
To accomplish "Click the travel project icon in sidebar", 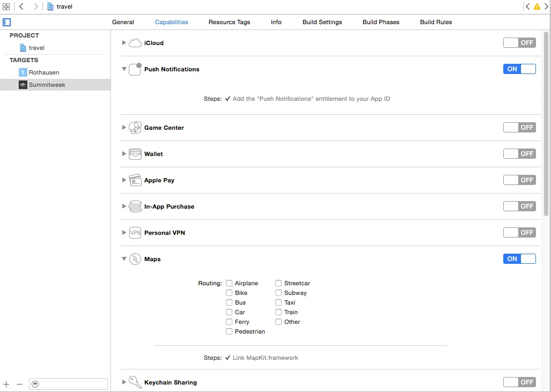I will [23, 48].
